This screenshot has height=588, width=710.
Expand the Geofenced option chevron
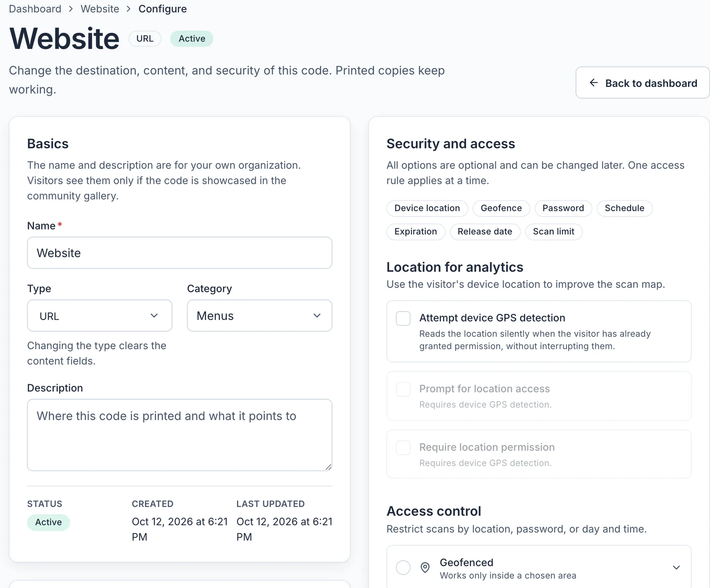tap(676, 567)
